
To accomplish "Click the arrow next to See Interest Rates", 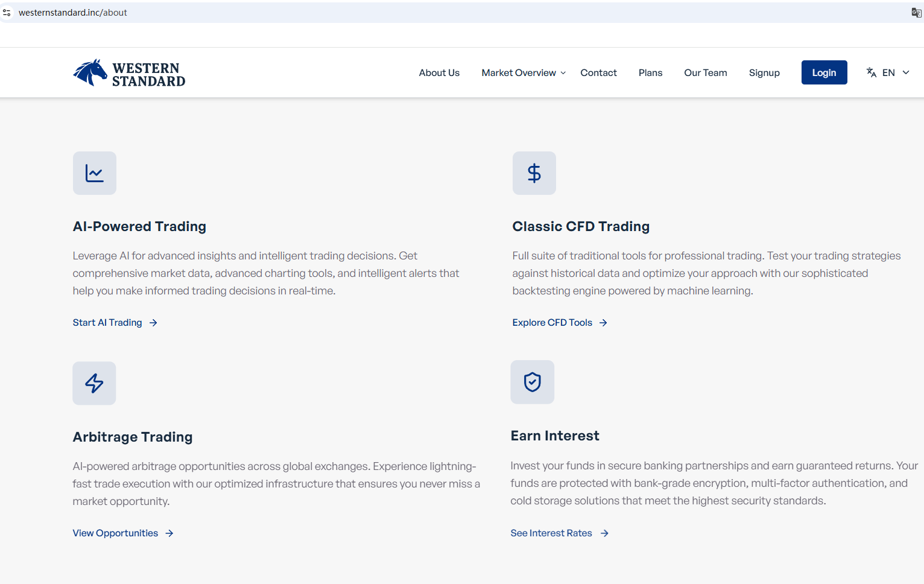I will coord(604,533).
